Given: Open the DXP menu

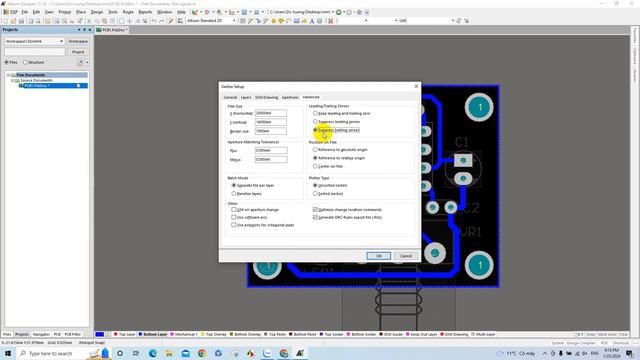Looking at the screenshot, I should pos(11,12).
